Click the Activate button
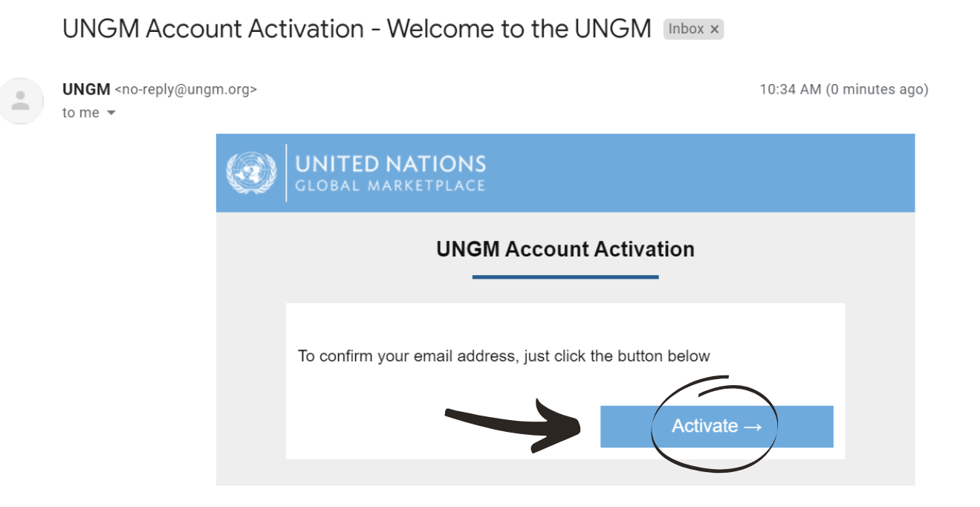Screen dimensions: 980x507 tap(716, 426)
